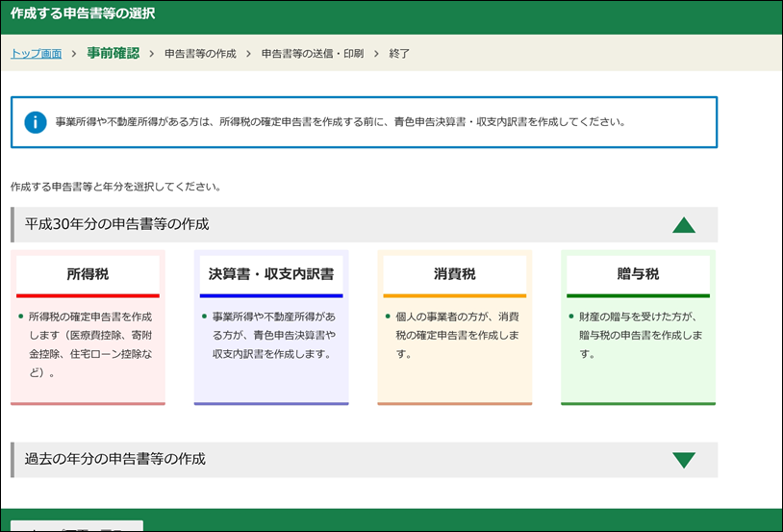Screen dimensions: 783x532
Task: Select the 決算書・収支内訳書 card title
Action: (x=271, y=274)
